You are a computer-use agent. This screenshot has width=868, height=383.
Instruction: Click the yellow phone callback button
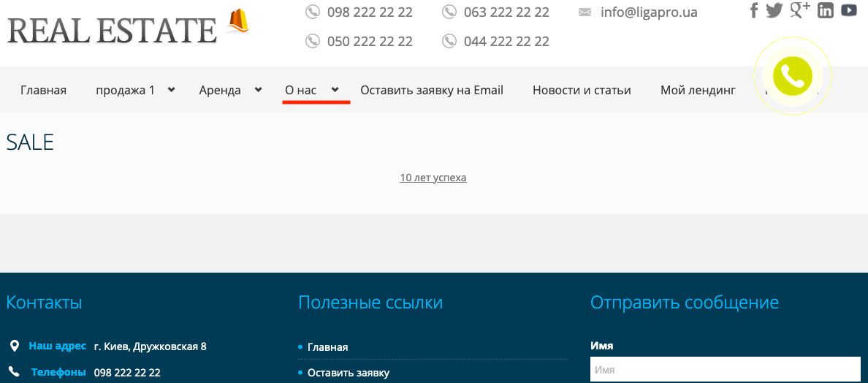pos(792,75)
